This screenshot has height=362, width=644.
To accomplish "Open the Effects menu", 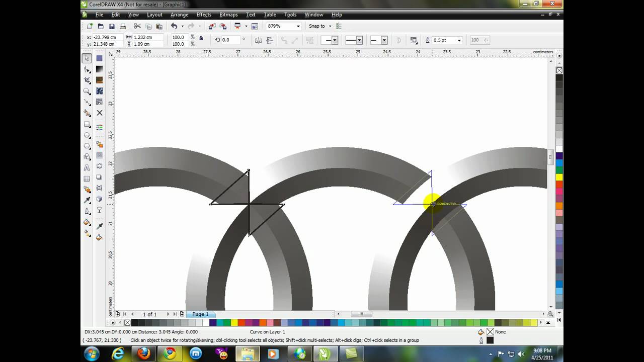I will [204, 15].
